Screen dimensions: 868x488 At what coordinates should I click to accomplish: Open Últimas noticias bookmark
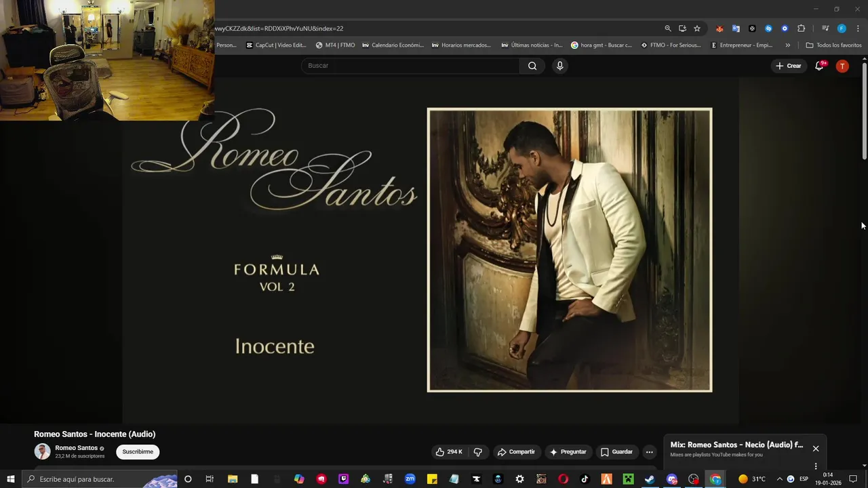tap(532, 45)
